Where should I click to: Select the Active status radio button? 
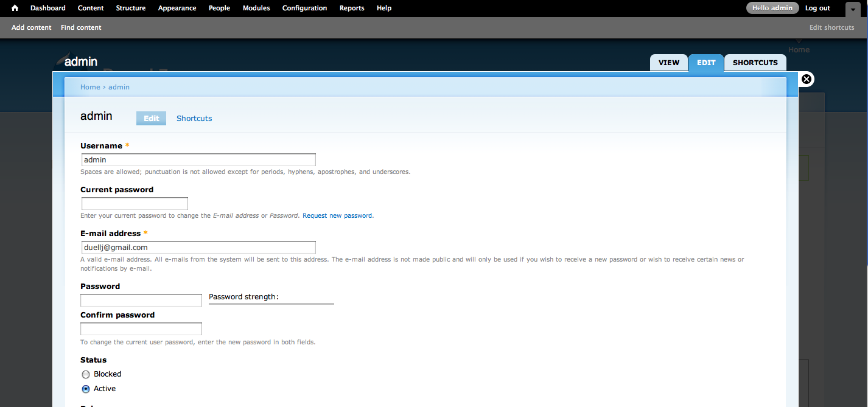click(x=85, y=389)
